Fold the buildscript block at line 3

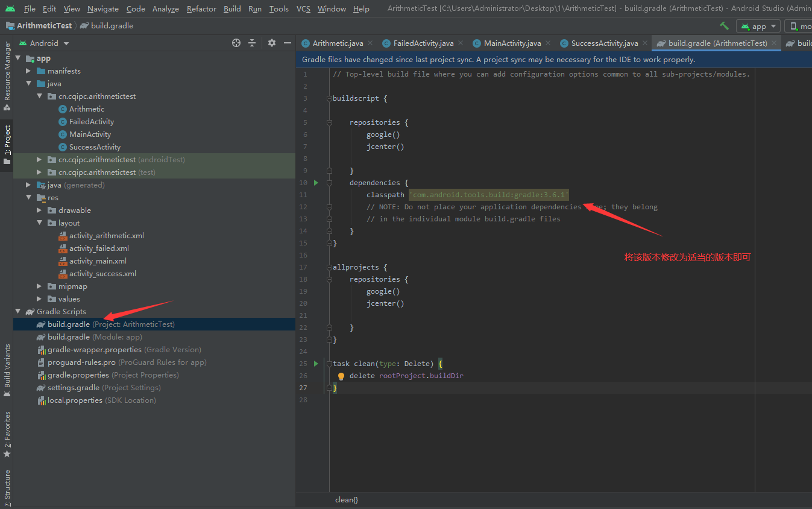point(329,98)
